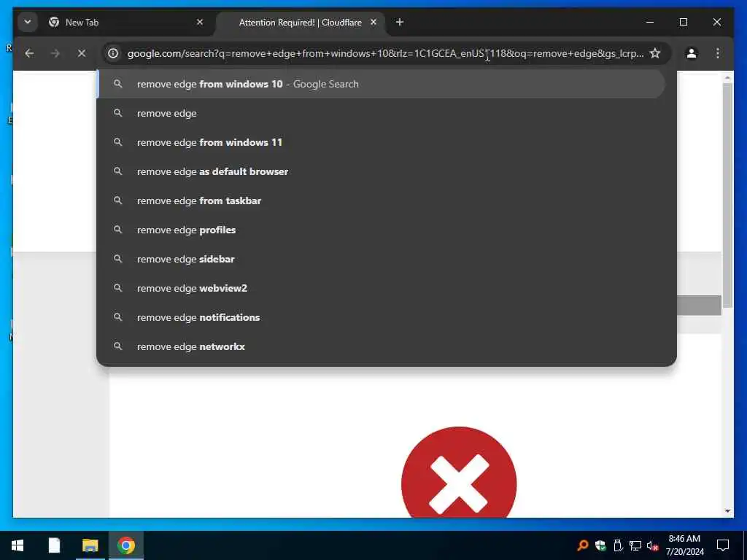Select suggestion remove edge from windows 10
This screenshot has height=560, width=747.
pyautogui.click(x=381, y=85)
